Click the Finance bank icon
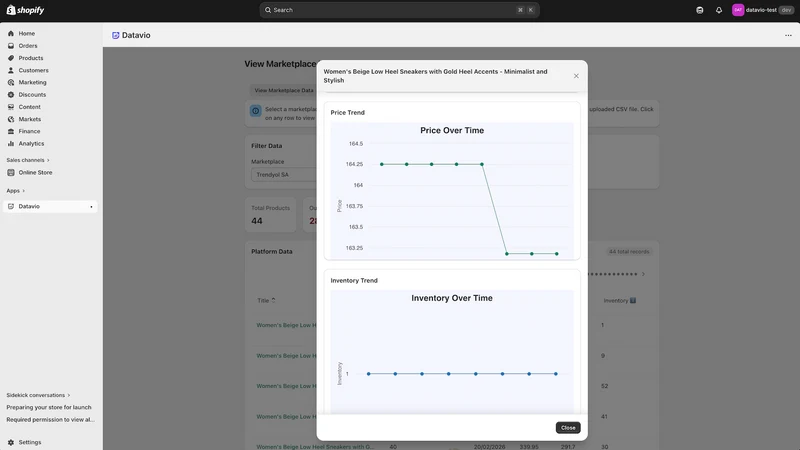The height and width of the screenshot is (450, 800). pos(11,132)
